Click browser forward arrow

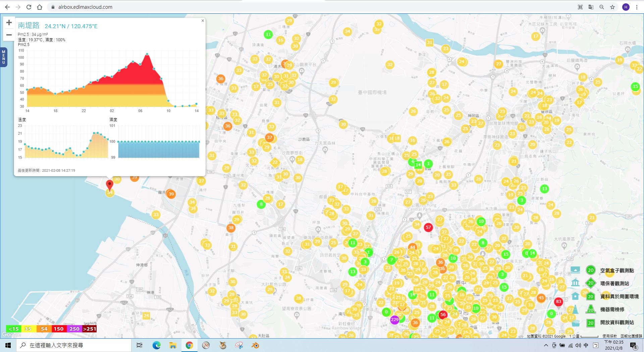pyautogui.click(x=18, y=7)
